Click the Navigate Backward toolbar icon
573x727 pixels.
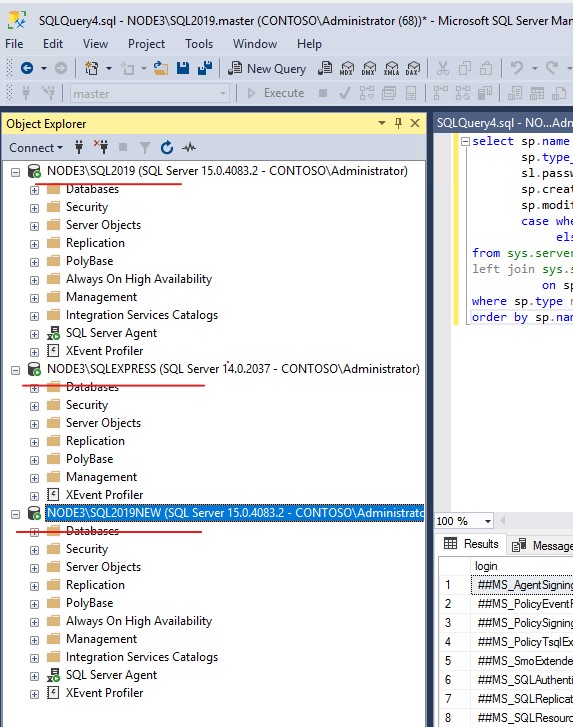[27, 69]
